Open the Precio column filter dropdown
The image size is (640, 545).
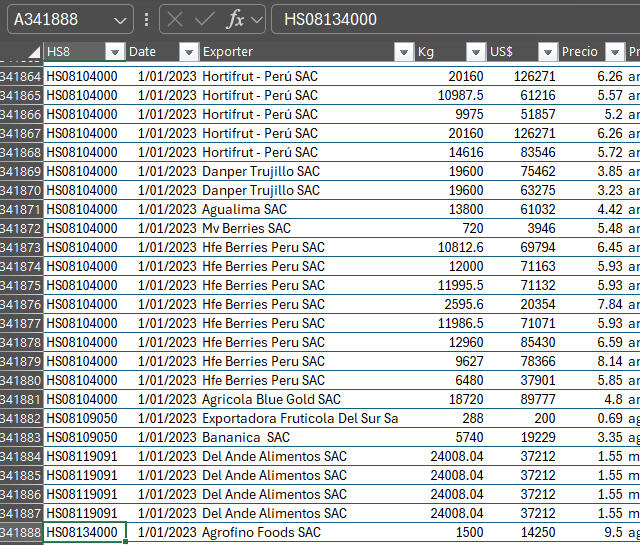pos(615,52)
